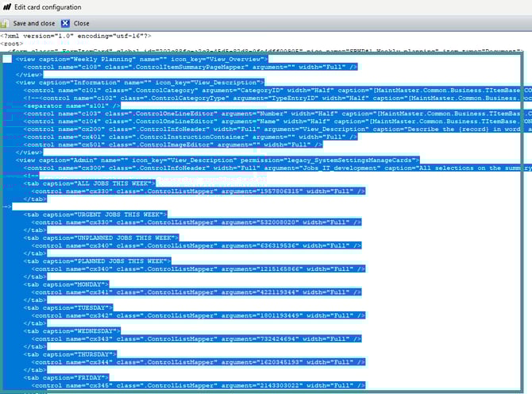532x394 pixels.
Task: Click the tab caption "FRIDAY" line
Action: coord(66,377)
